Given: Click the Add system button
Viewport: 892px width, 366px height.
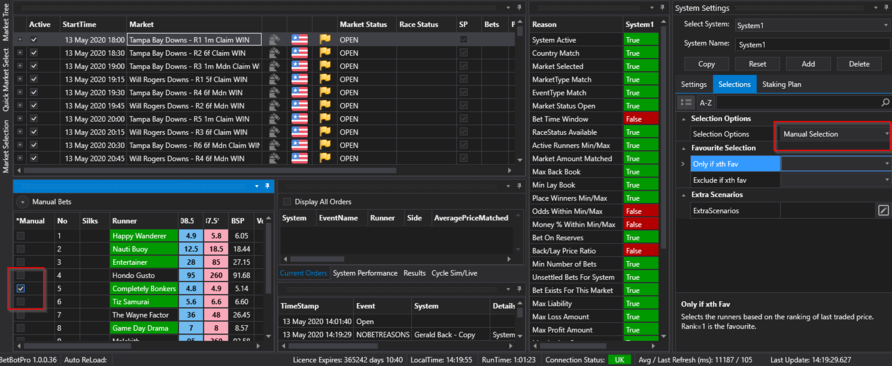Looking at the screenshot, I should 808,64.
